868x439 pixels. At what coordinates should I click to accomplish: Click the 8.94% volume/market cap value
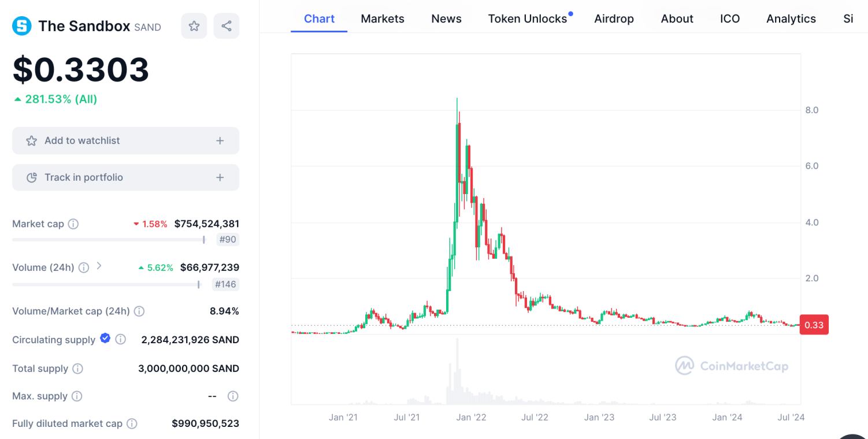pyautogui.click(x=224, y=311)
